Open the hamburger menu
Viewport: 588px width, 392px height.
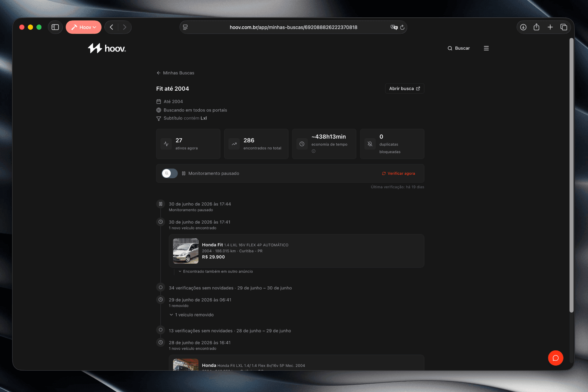[x=486, y=48]
